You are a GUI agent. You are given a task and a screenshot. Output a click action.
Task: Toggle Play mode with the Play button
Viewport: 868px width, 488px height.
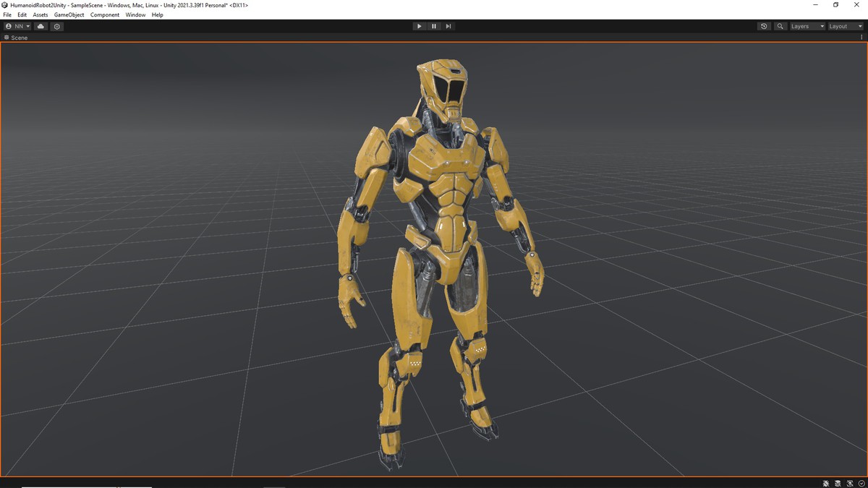[420, 26]
